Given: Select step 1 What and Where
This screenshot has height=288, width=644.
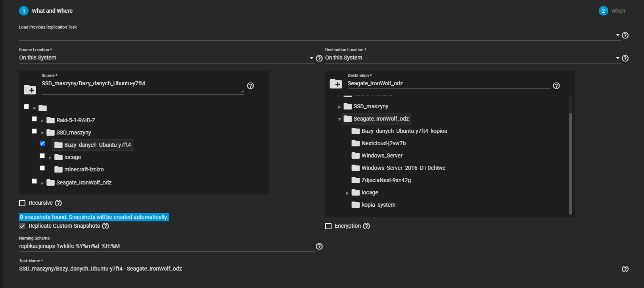Looking at the screenshot, I should pyautogui.click(x=46, y=11).
